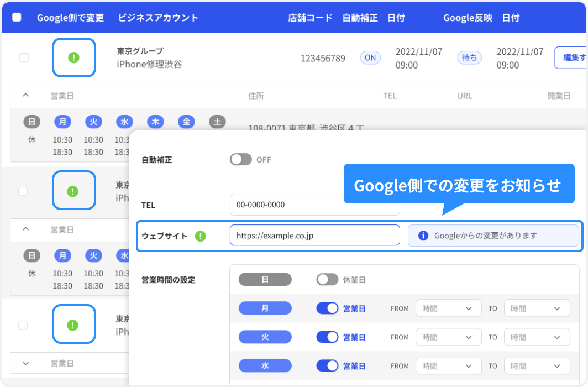Click the blue info icon in the Google change notice
Image resolution: width=588 pixels, height=387 pixels.
click(424, 236)
